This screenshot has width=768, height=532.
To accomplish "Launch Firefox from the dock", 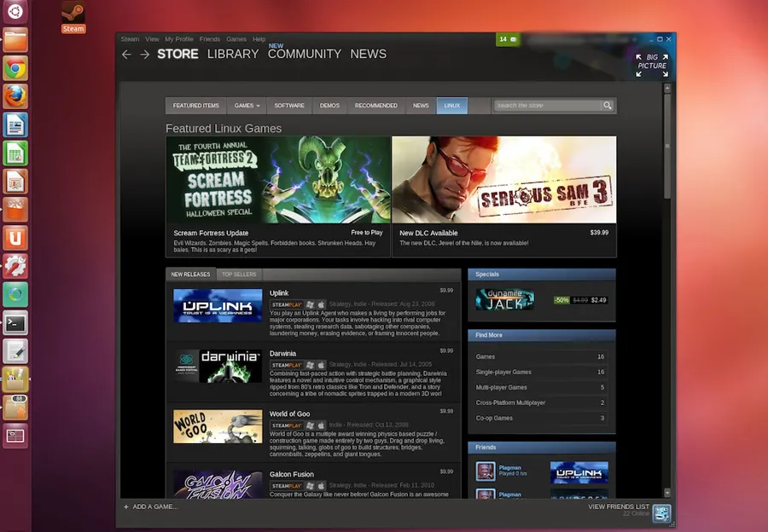I will [x=15, y=96].
